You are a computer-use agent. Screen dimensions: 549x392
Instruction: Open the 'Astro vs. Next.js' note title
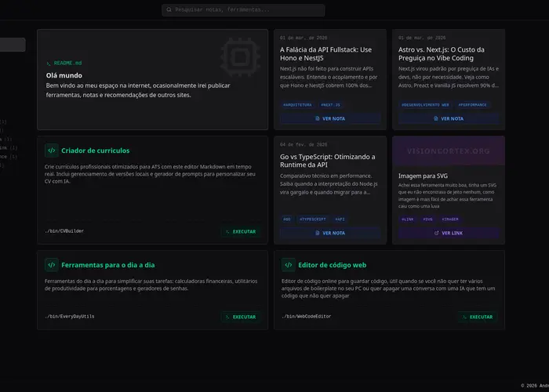point(441,54)
